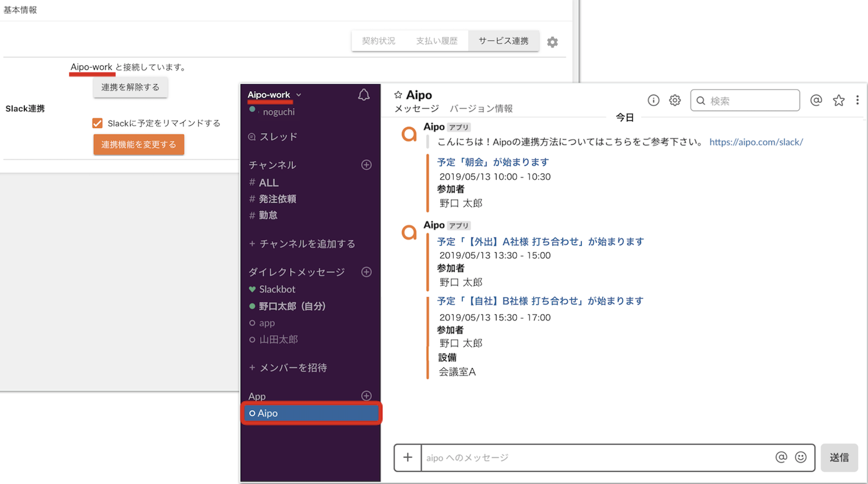Image resolution: width=868 pixels, height=484 pixels.
Task: Click the チャンネル section header
Action: click(272, 165)
